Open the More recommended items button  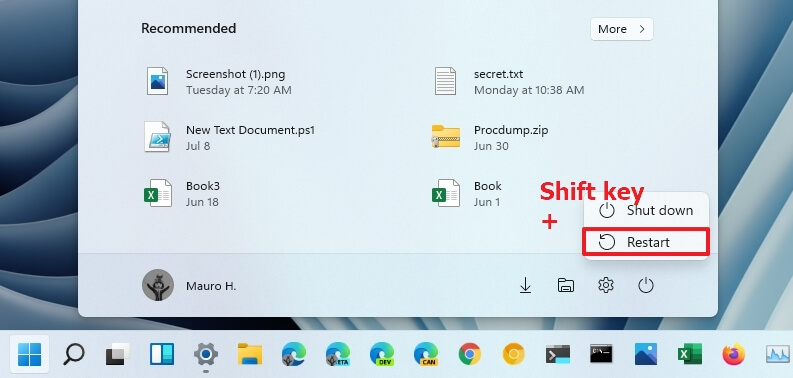click(x=622, y=29)
